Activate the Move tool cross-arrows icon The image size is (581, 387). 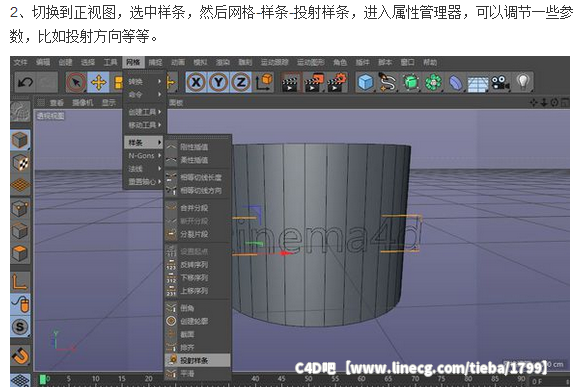coord(98,82)
